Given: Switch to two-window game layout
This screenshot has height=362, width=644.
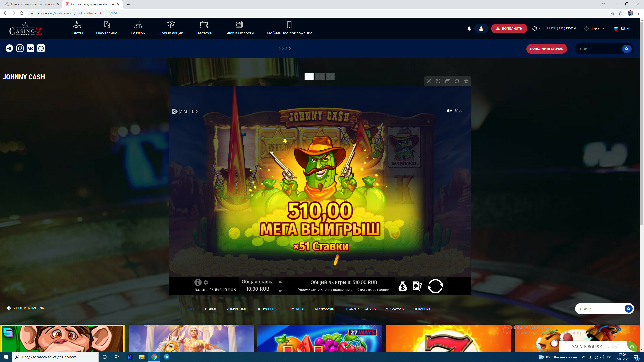Looking at the screenshot, I should [320, 77].
